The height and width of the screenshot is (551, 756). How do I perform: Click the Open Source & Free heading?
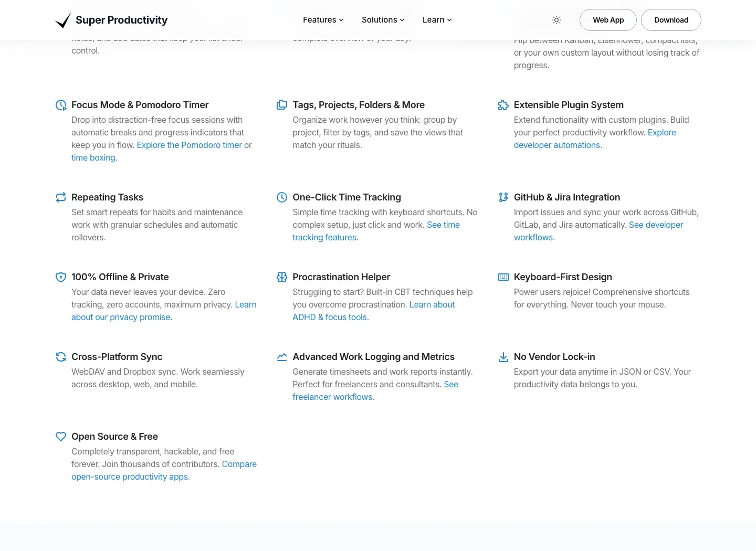tap(114, 437)
